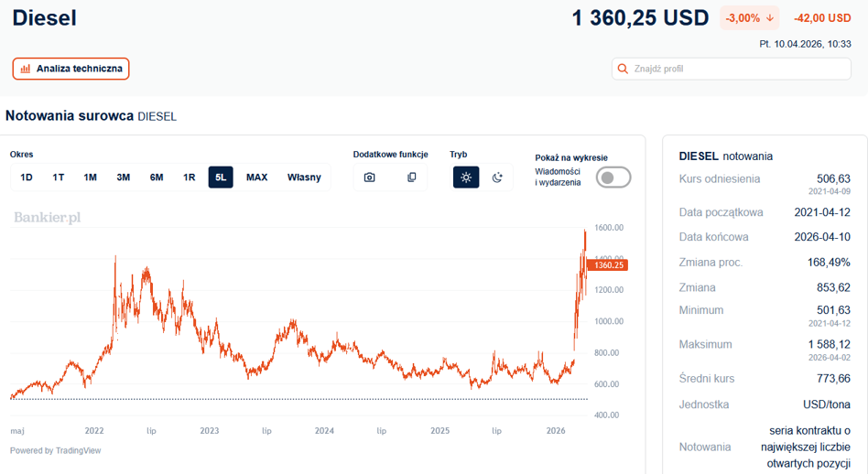
Task: Open the Analiza techniczna button
Action: pos(71,69)
